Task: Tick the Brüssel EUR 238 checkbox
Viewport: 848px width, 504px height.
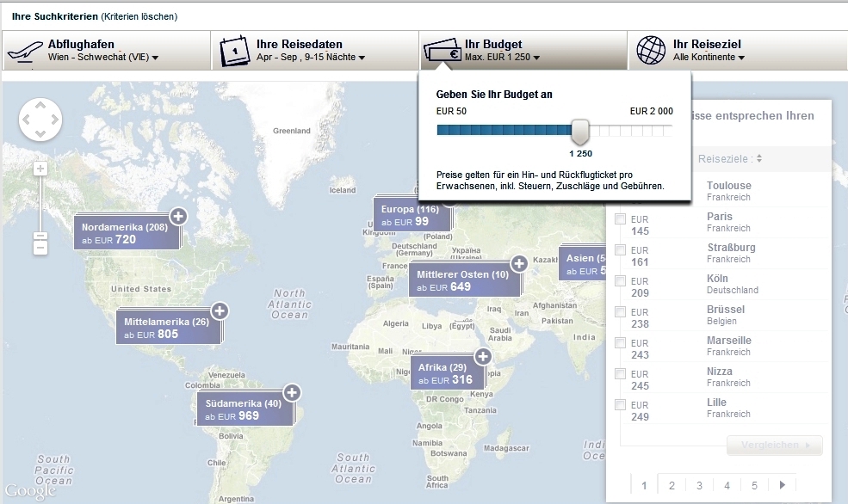Action: point(621,311)
